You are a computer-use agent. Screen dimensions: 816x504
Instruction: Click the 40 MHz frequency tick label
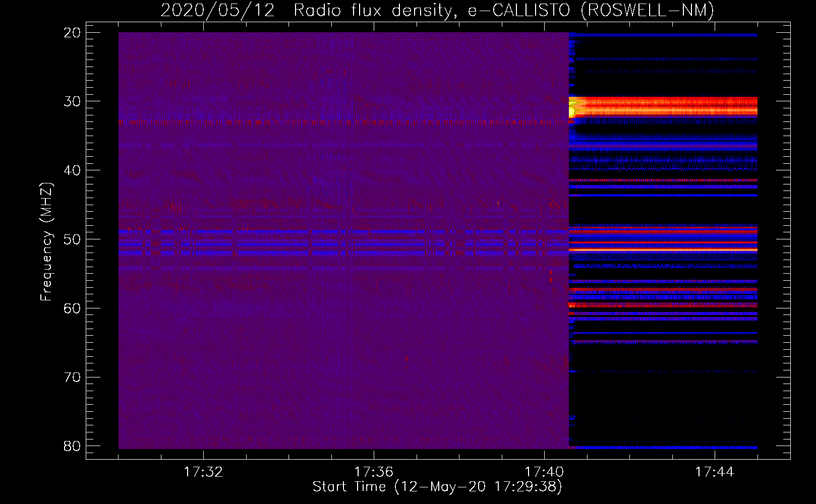point(73,170)
